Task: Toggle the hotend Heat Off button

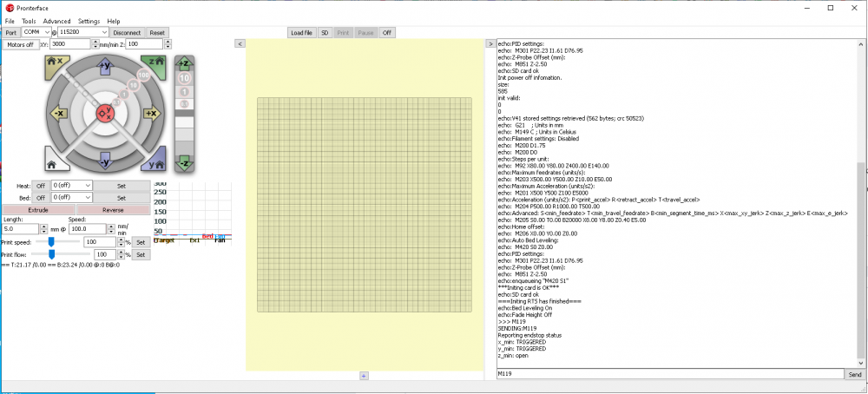Action: click(x=41, y=186)
